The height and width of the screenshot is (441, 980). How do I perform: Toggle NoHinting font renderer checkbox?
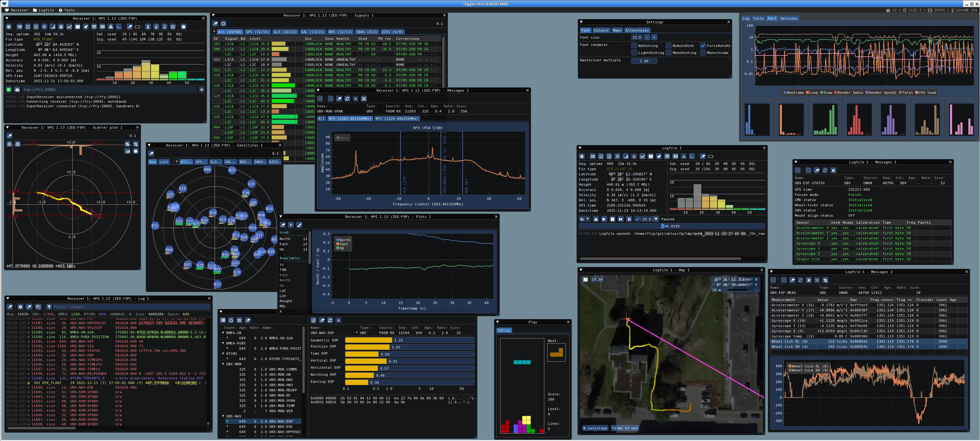(634, 46)
